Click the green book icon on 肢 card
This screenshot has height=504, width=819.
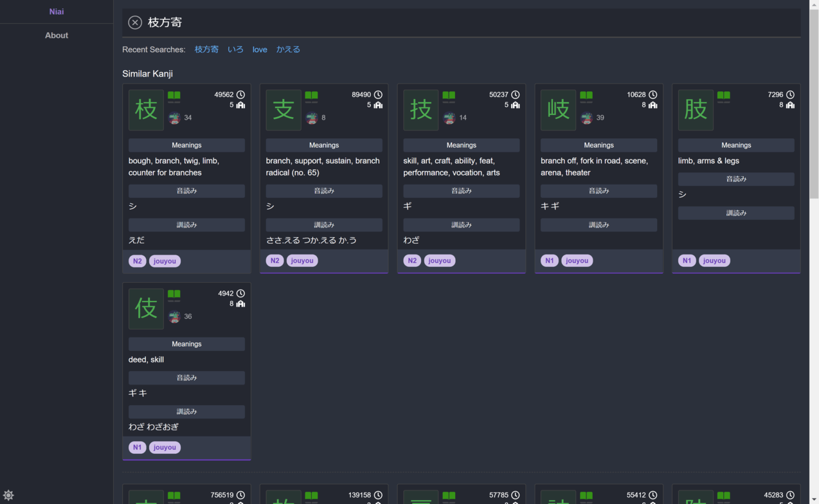pyautogui.click(x=724, y=95)
